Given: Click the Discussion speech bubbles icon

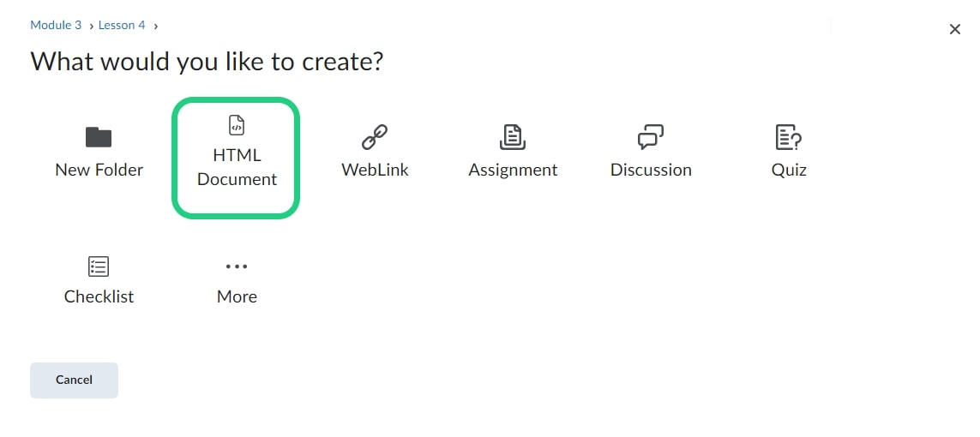Looking at the screenshot, I should 651,137.
